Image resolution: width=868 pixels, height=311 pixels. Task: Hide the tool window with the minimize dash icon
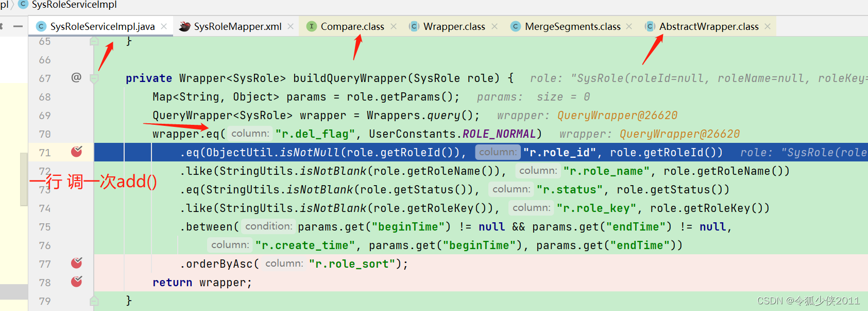(18, 26)
